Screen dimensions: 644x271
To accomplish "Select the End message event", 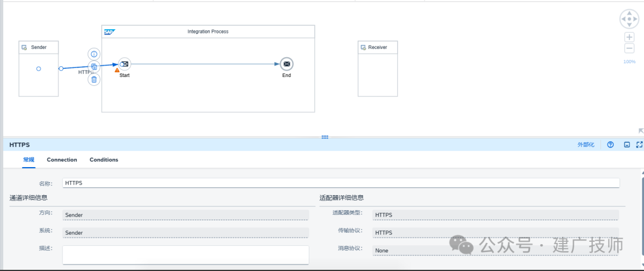I will [287, 64].
